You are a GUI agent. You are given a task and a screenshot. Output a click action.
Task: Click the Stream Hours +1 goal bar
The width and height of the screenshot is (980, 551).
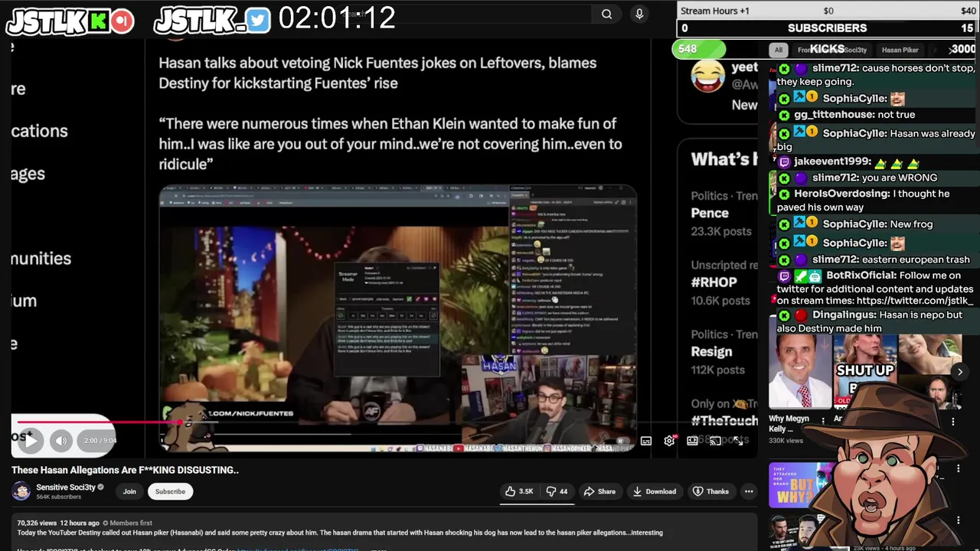828,11
